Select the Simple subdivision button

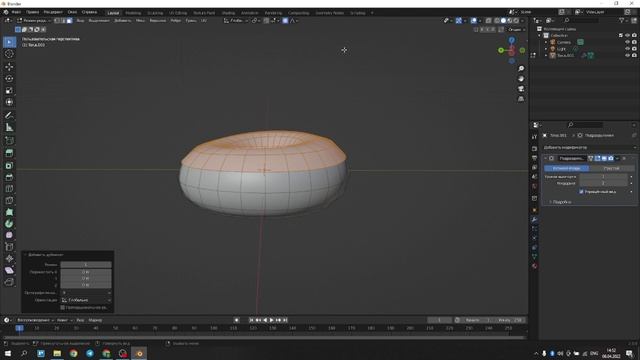(611, 168)
